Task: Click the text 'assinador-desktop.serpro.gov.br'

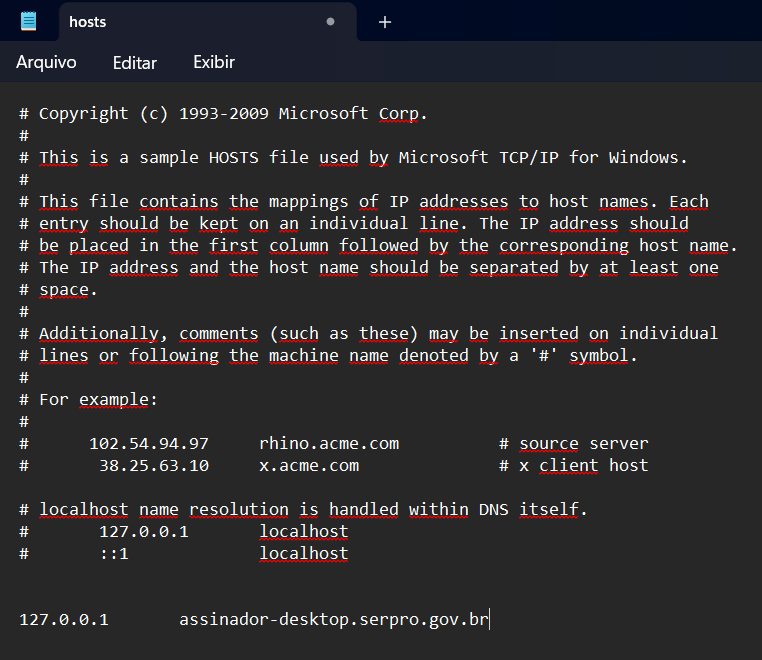Action: tap(333, 620)
